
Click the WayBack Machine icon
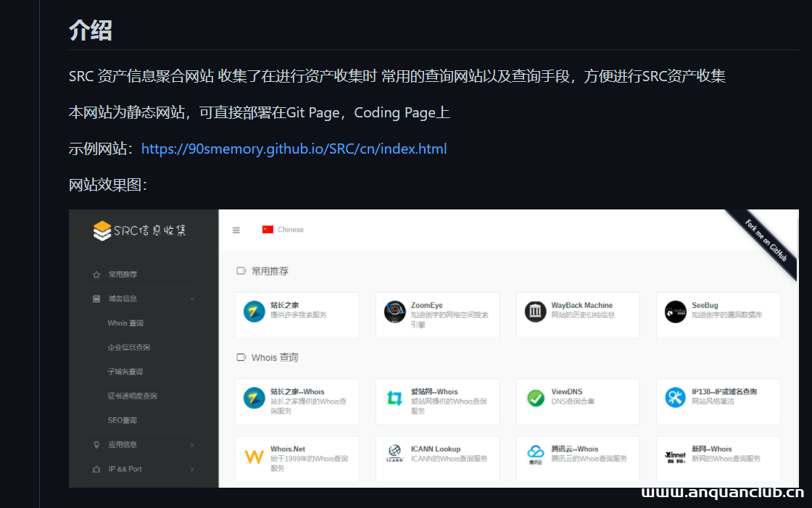pyautogui.click(x=534, y=310)
